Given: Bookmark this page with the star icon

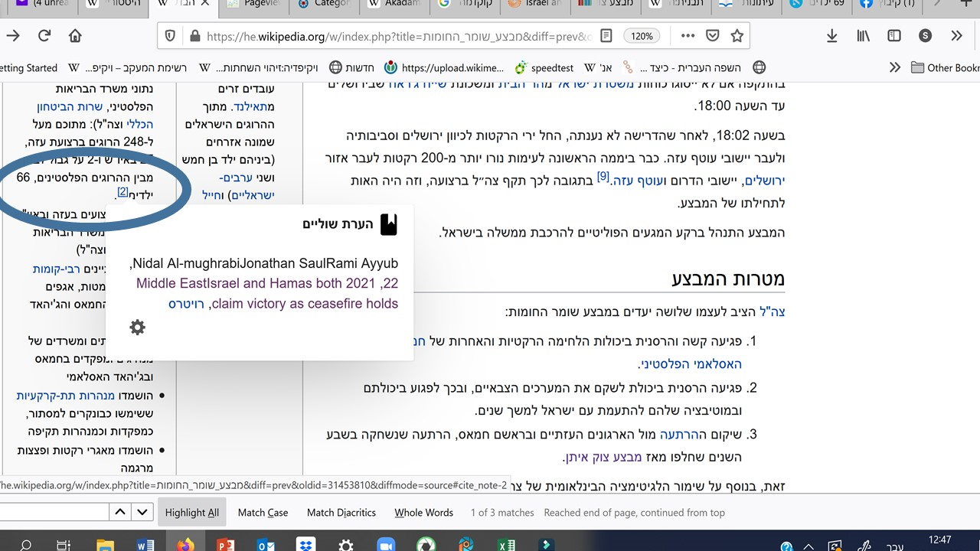Looking at the screenshot, I should [737, 36].
